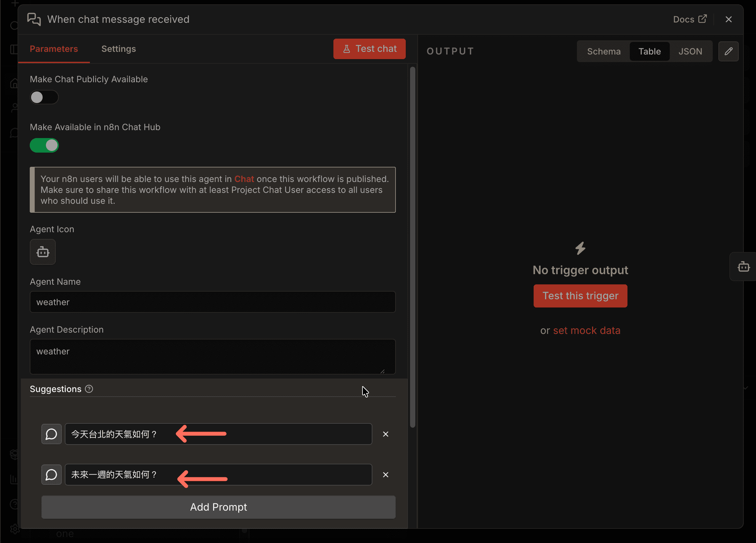756x543 pixels.
Task: Switch output view to Schema
Action: click(x=604, y=51)
